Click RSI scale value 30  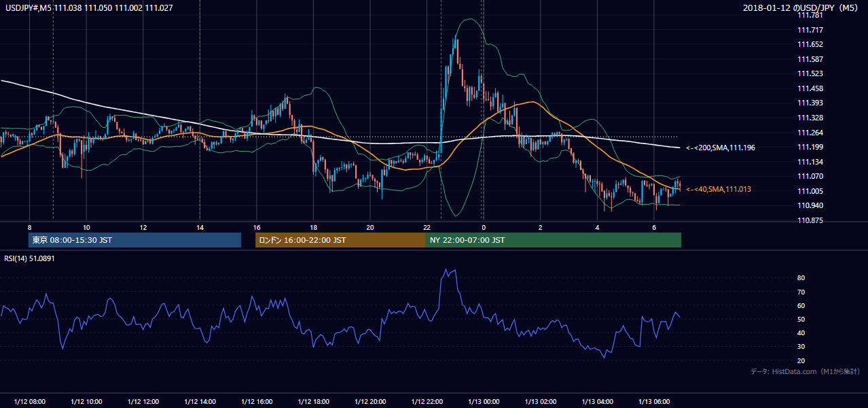(x=801, y=347)
